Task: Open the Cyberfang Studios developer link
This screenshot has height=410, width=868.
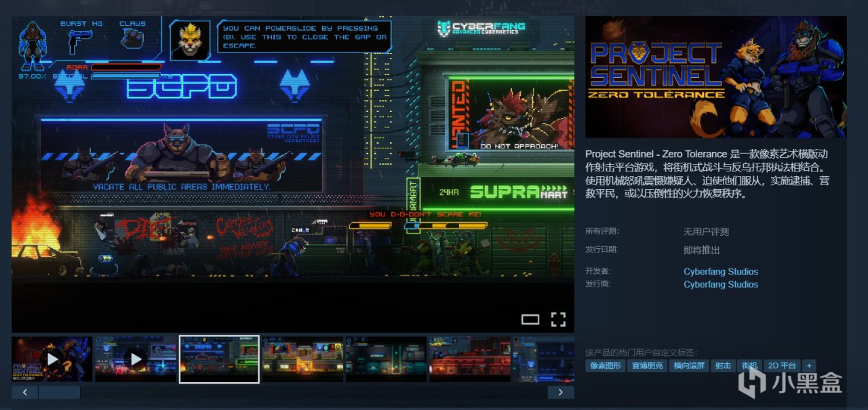Action: click(721, 272)
